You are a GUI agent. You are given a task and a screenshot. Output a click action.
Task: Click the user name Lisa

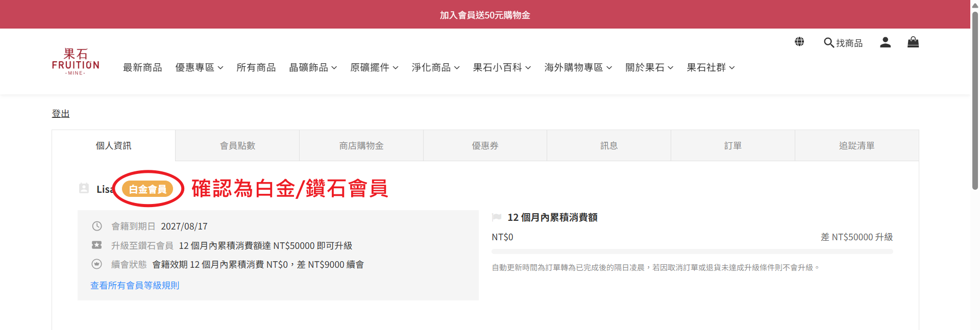(105, 189)
